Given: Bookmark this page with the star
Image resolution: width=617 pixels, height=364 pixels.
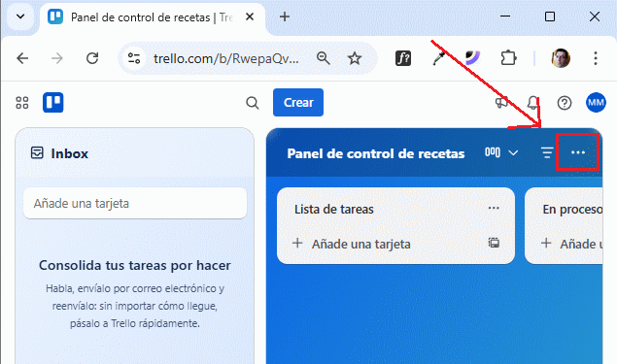Looking at the screenshot, I should [355, 58].
